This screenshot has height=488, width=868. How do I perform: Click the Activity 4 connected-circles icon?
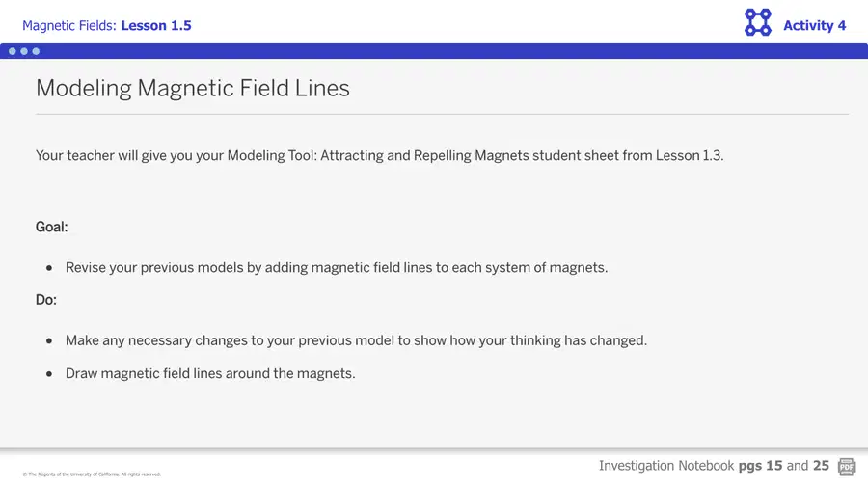click(x=757, y=22)
